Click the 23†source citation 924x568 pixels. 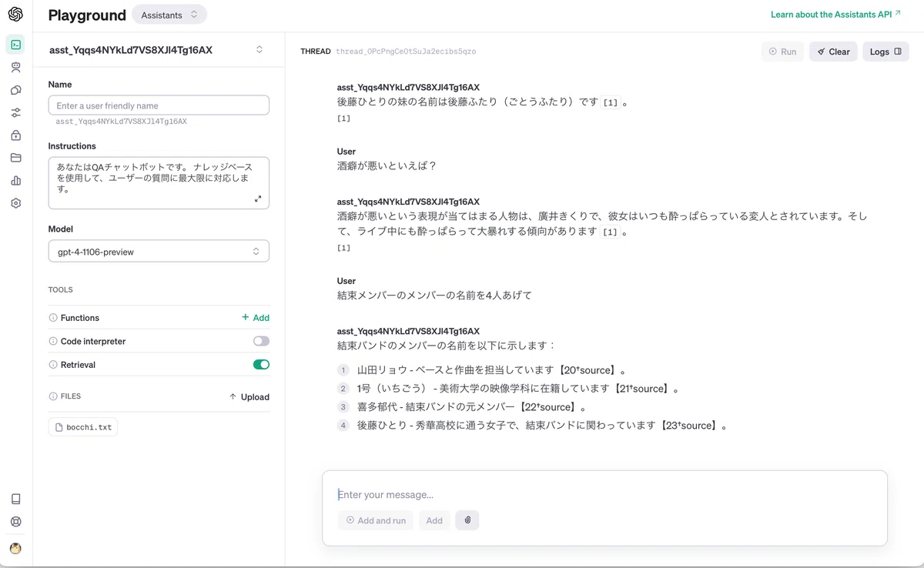(x=688, y=426)
